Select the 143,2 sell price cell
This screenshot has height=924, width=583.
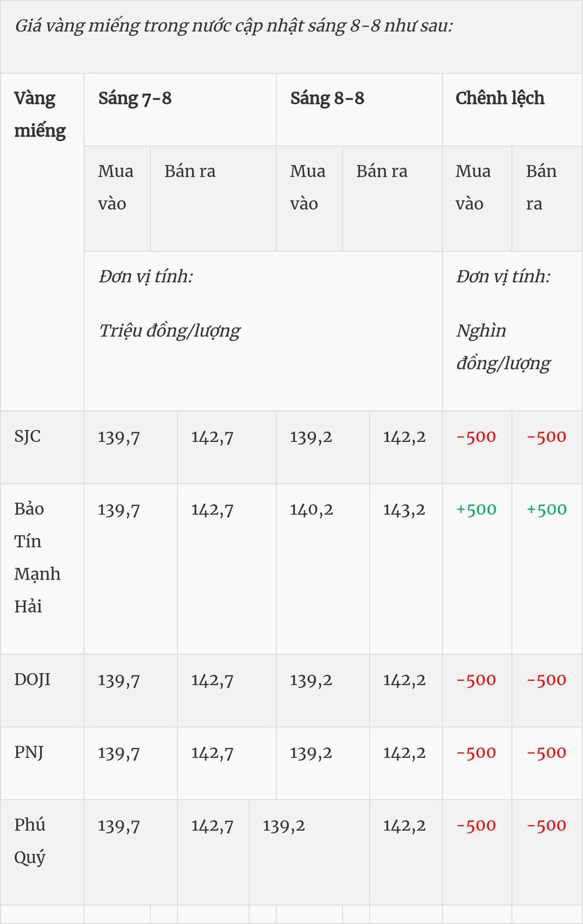[406, 569]
